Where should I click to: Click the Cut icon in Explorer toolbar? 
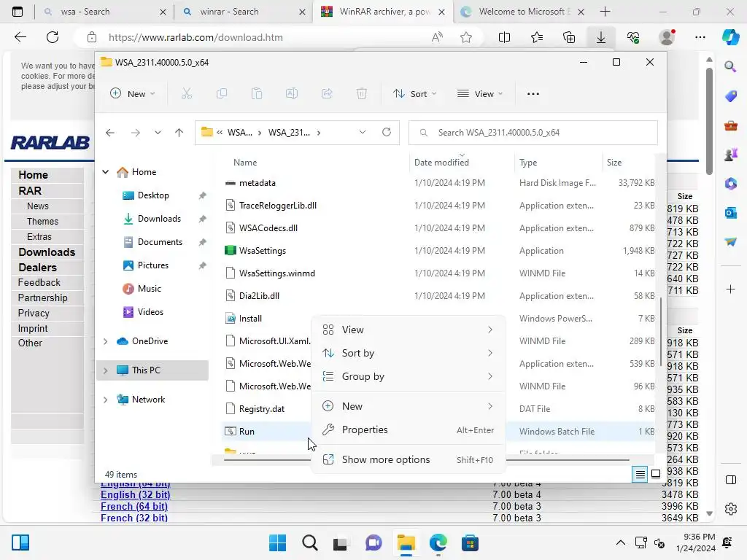(x=187, y=94)
